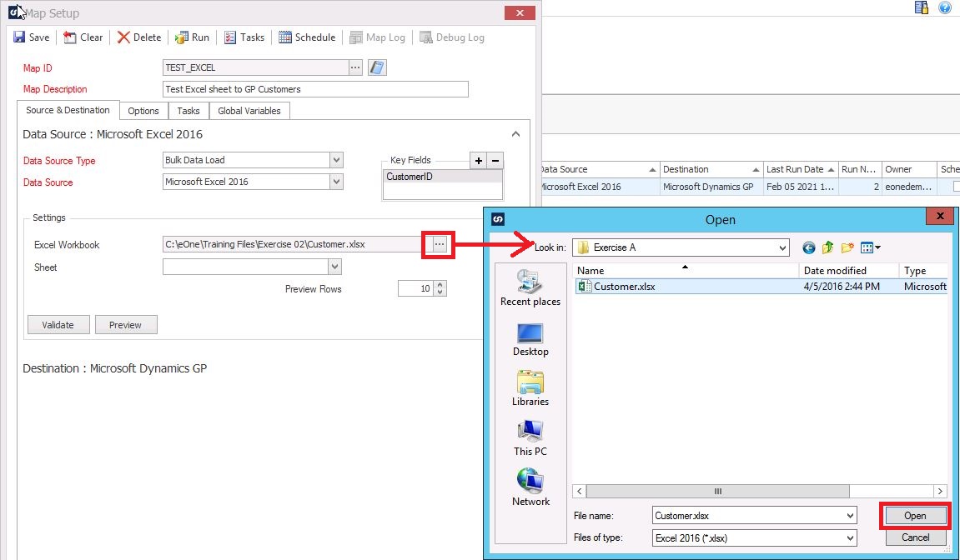Open Tasks from the Map Setup toolbar
Screen dimensions: 960x560
pos(244,37)
